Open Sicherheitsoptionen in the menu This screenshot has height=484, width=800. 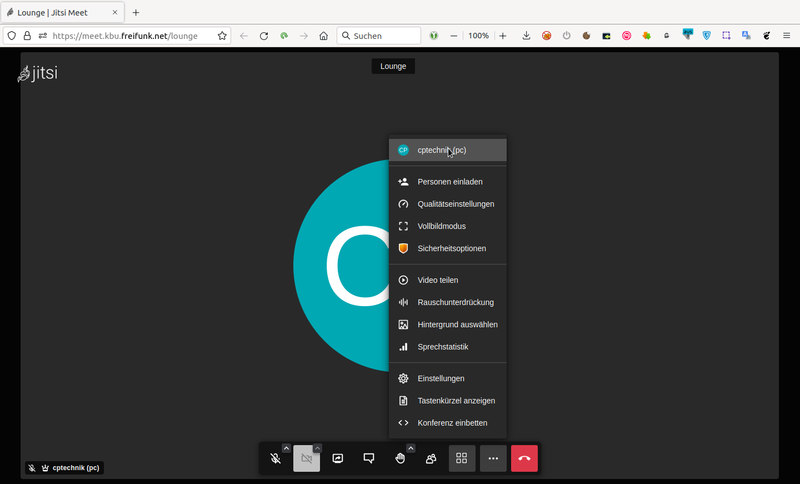pos(451,248)
